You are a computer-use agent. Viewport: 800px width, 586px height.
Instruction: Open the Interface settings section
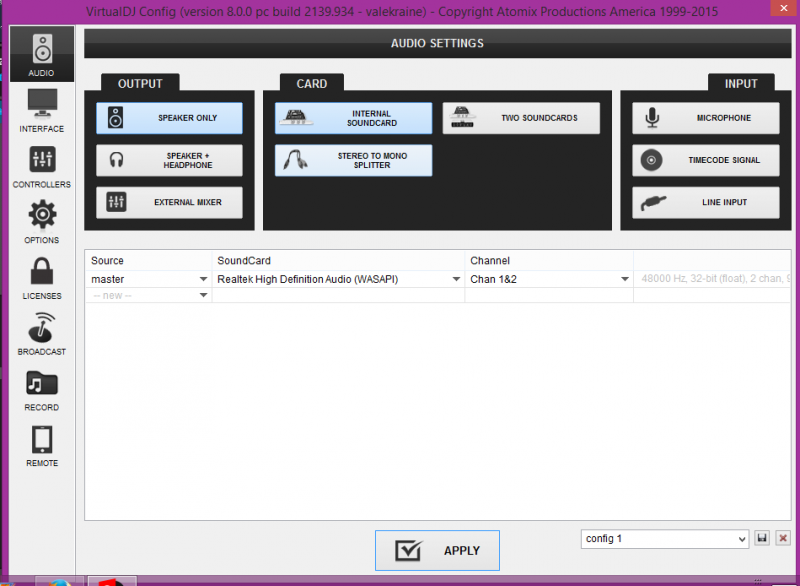click(42, 110)
